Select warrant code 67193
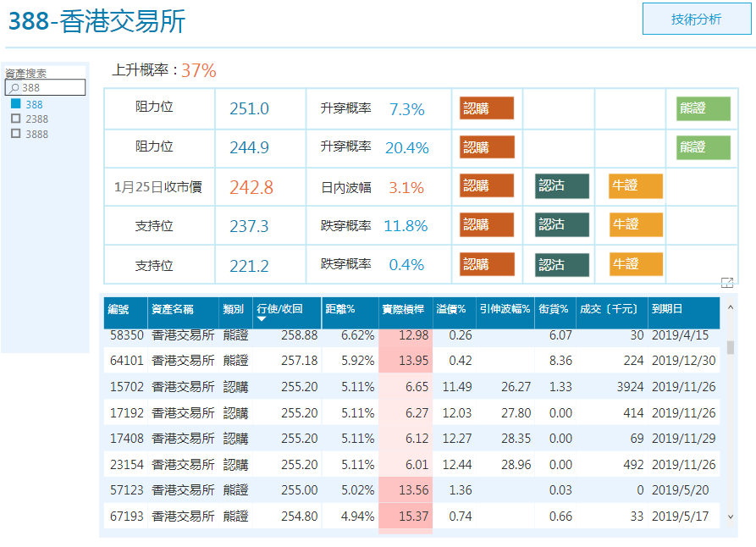 tap(127, 517)
